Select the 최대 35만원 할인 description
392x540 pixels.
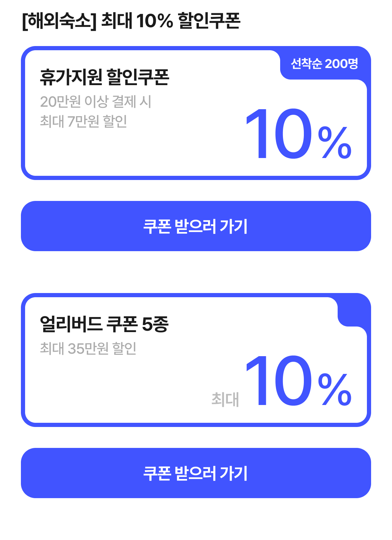click(88, 348)
